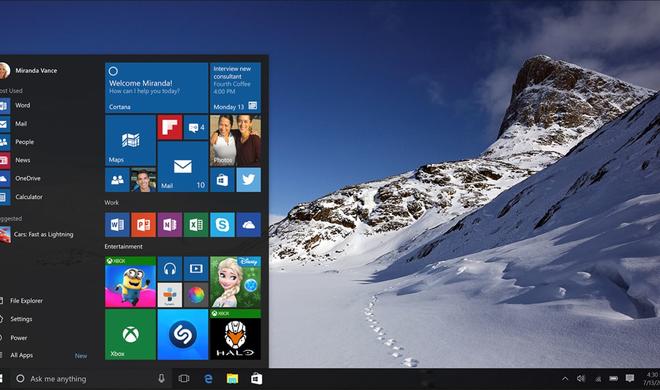Launch Microsoft Edge from taskbar

tap(208, 379)
